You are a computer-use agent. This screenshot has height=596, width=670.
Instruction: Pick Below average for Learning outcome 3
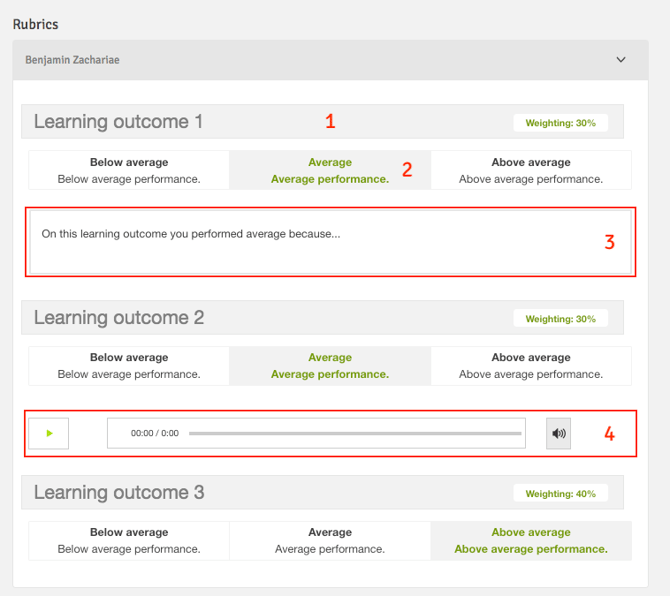[x=129, y=540]
